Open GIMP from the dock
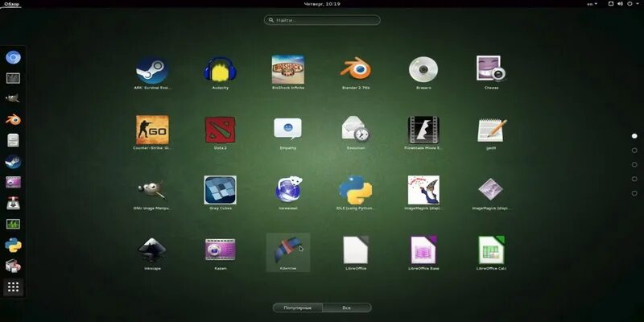This screenshot has height=322, width=644. [x=13, y=99]
